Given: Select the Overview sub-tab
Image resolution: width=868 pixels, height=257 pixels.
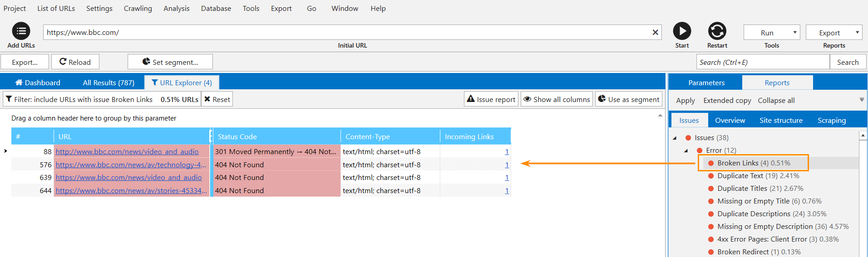Looking at the screenshot, I should [x=730, y=120].
